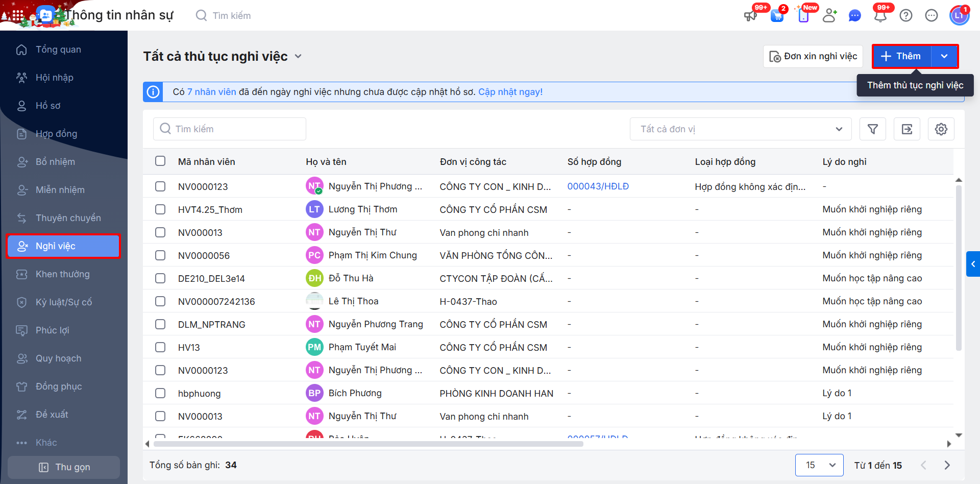Go to Hợp đồng in sidebar

[56, 134]
